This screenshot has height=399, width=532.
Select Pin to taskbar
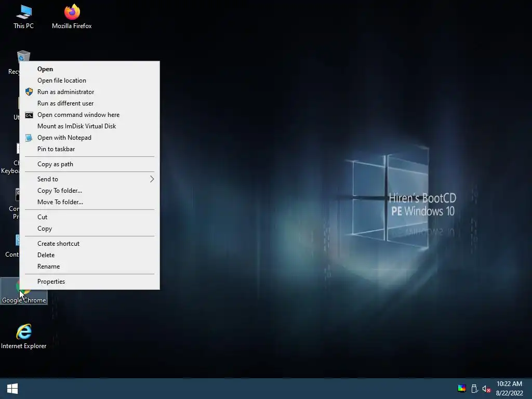pyautogui.click(x=89, y=149)
